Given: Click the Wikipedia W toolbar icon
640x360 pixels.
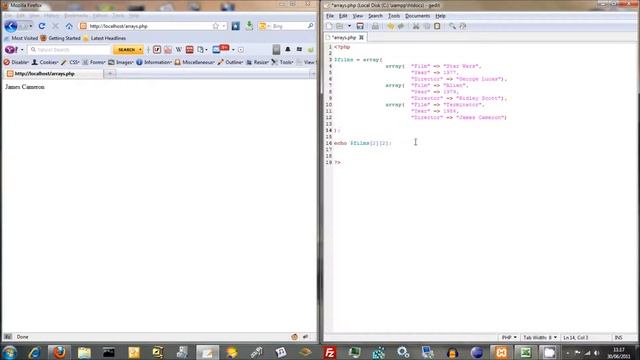Looking at the screenshot, I should (x=178, y=50).
